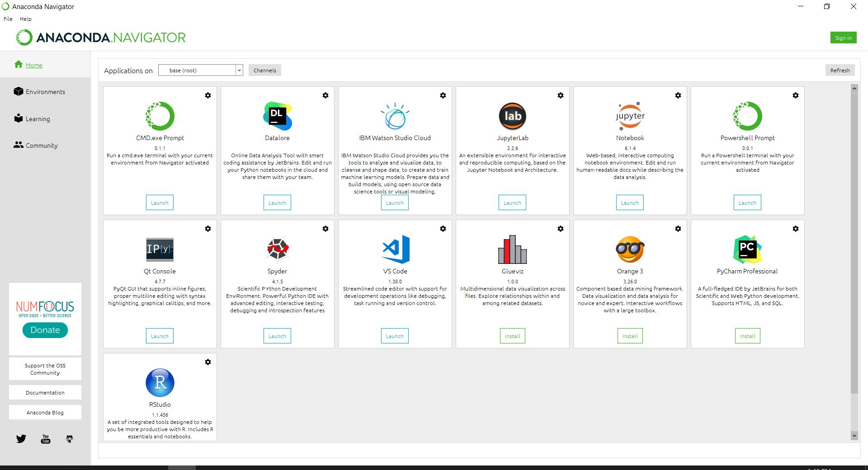The height and width of the screenshot is (470, 868).
Task: Click the applications scrollbar up arrow
Action: coord(854,89)
